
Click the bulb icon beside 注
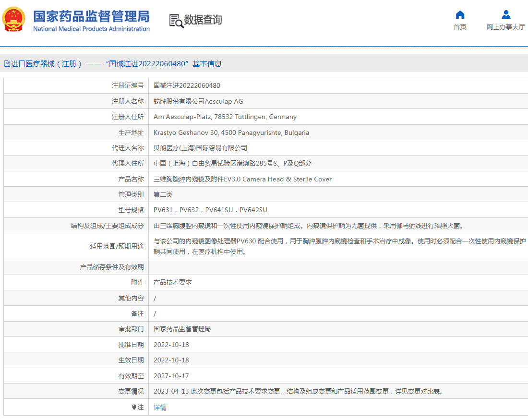(x=134, y=407)
